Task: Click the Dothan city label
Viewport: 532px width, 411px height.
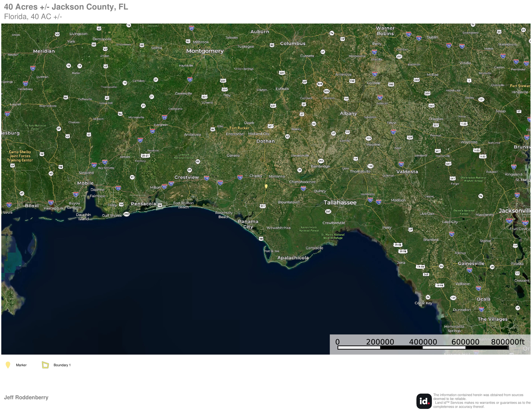Action: coord(265,141)
